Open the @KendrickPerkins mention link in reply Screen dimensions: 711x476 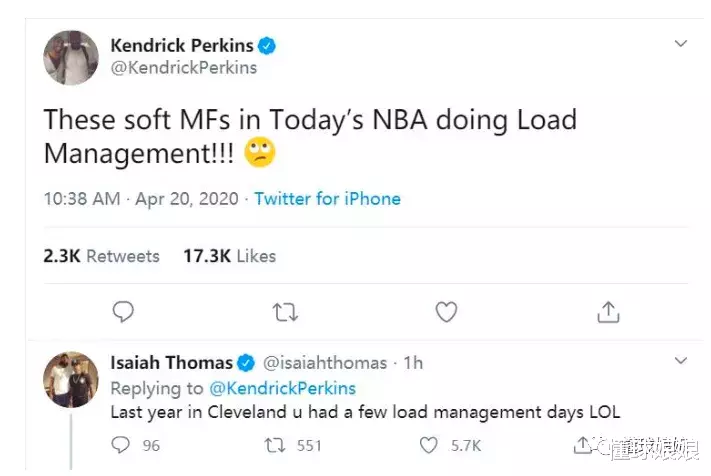pyautogui.click(x=281, y=388)
